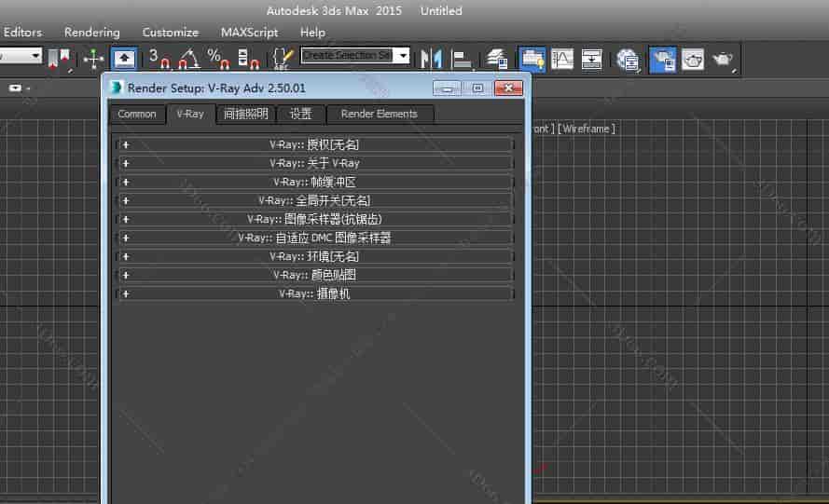Expand the V-Ray 帧缓冲区 rollout
This screenshot has height=504, width=829.
(315, 182)
